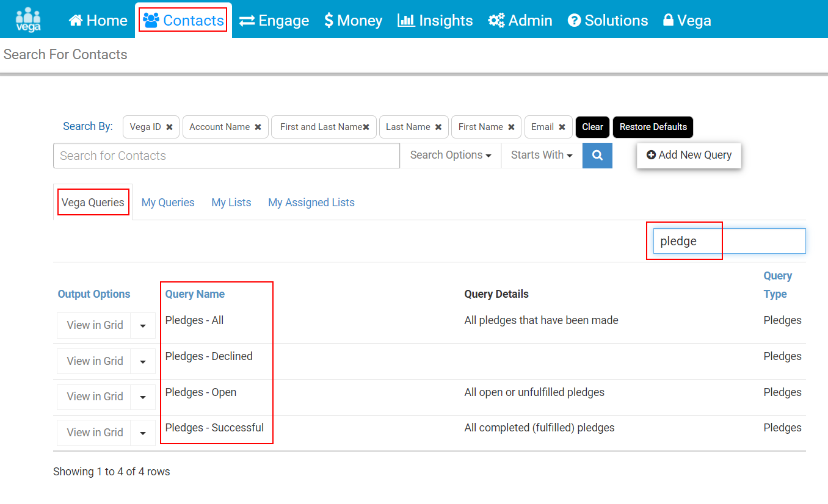Expand output options arrow for Pledges - Open

[x=143, y=397]
